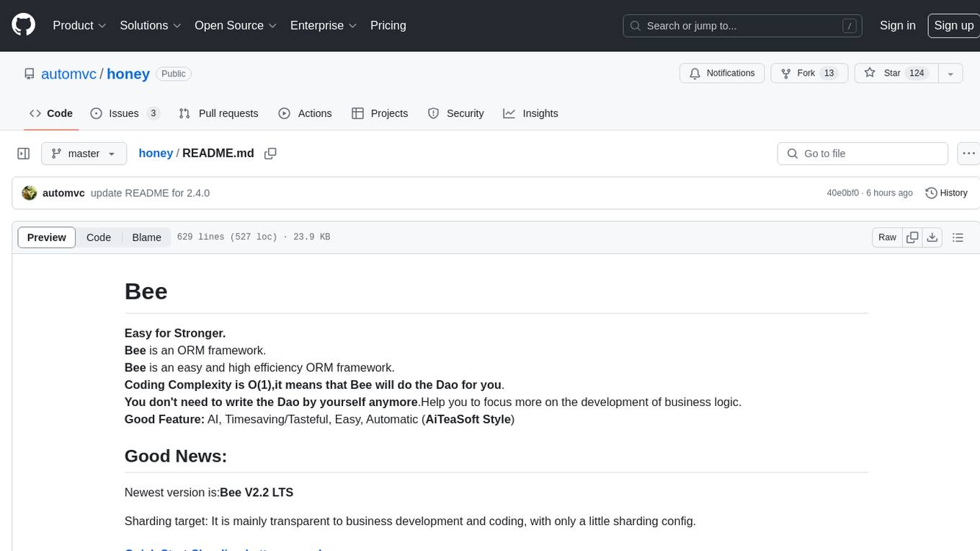
Task: Expand the master branch selector
Action: click(84, 154)
